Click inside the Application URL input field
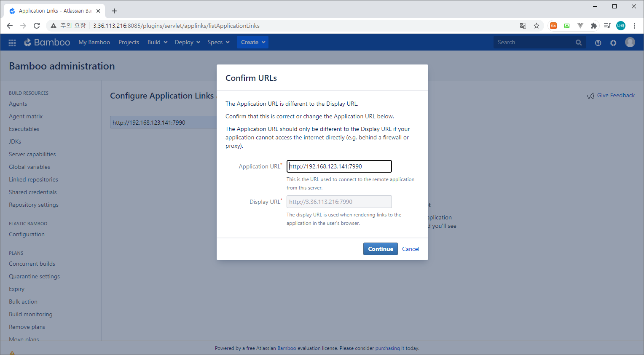644x355 pixels. (339, 166)
